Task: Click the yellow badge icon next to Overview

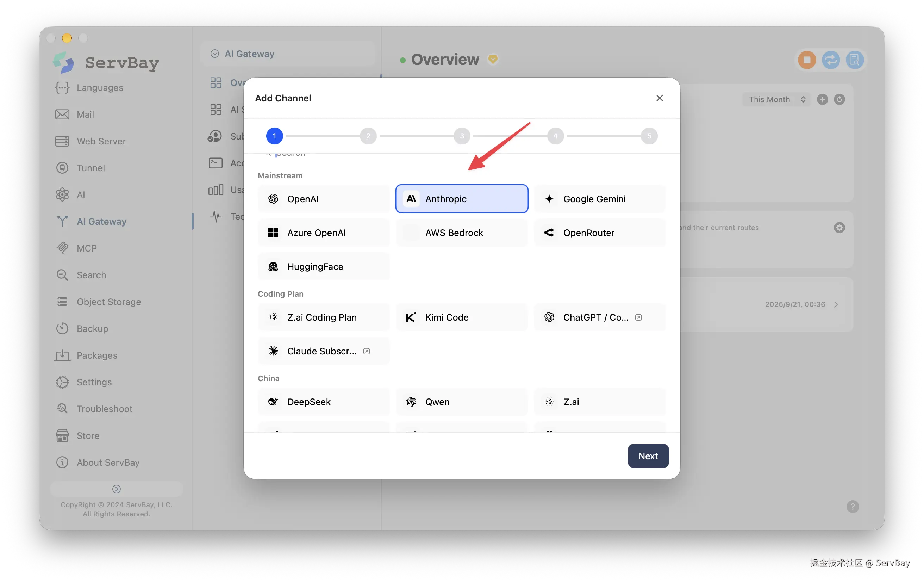Action: (x=492, y=59)
